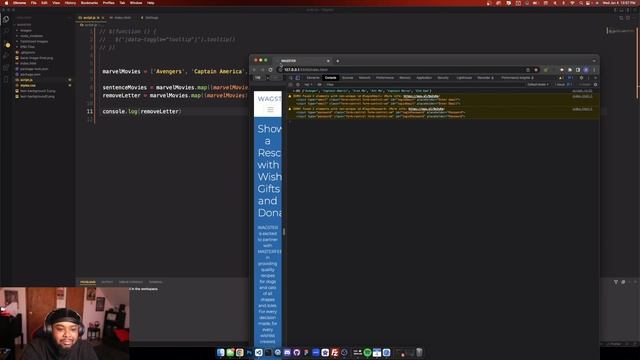This screenshot has height=360, width=640.
Task: Toggle live expression eye icon in console
Action: [320, 84]
